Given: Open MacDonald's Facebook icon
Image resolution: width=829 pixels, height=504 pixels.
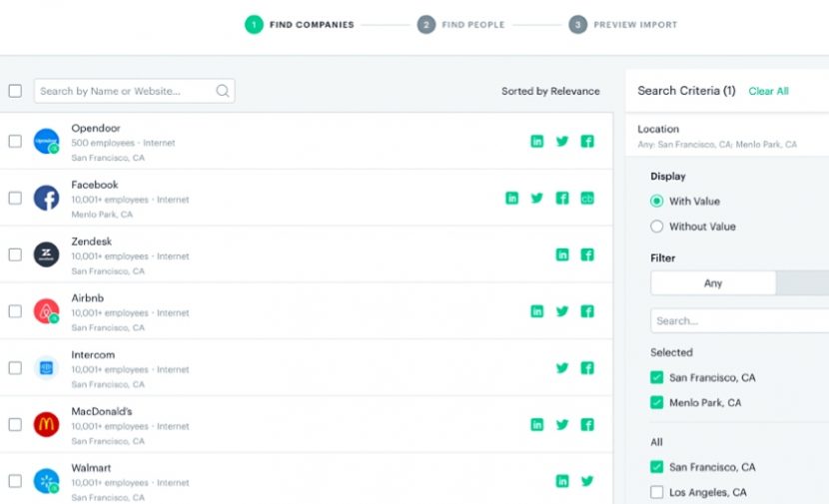Looking at the screenshot, I should [x=587, y=425].
